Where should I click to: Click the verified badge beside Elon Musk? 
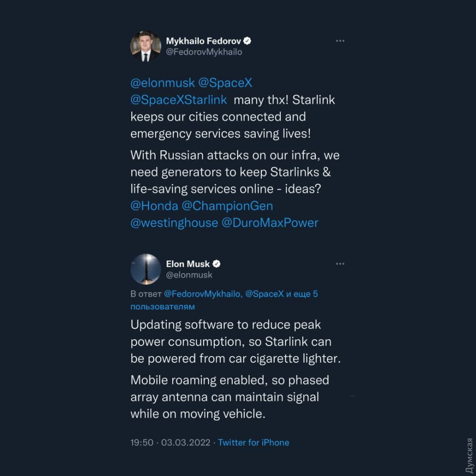pos(216,264)
